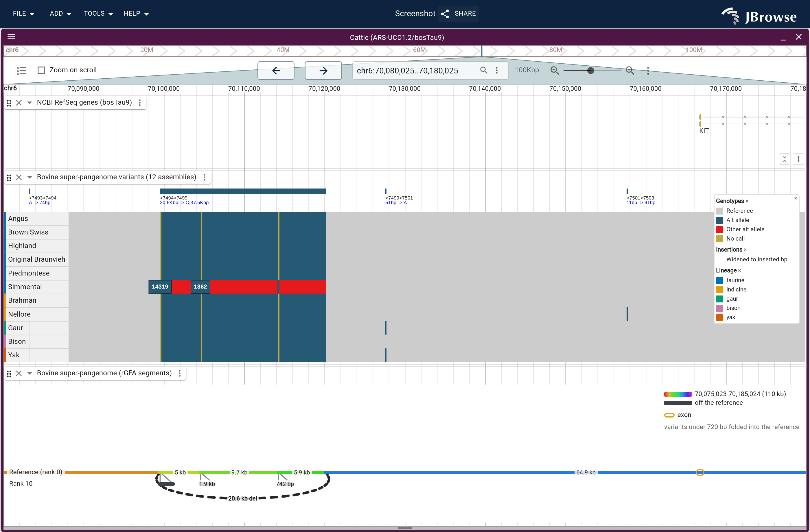Pan the view left with the arrow button
Viewport: 810px width, 532px height.
pos(276,71)
